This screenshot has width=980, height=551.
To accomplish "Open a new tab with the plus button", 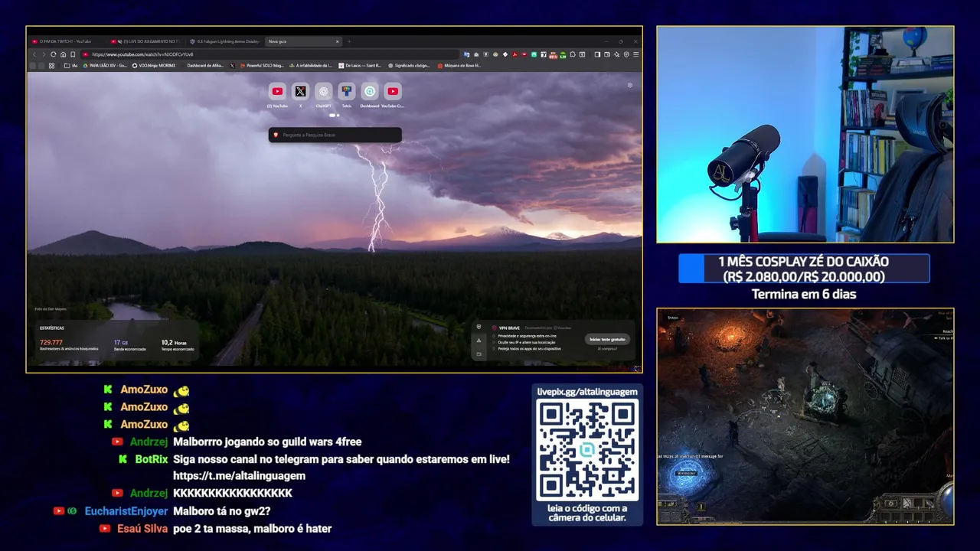I will coord(349,41).
